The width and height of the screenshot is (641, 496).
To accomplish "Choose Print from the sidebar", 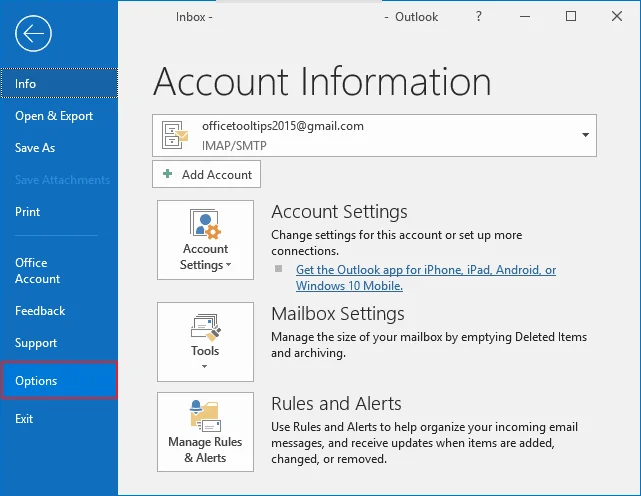I will click(27, 212).
